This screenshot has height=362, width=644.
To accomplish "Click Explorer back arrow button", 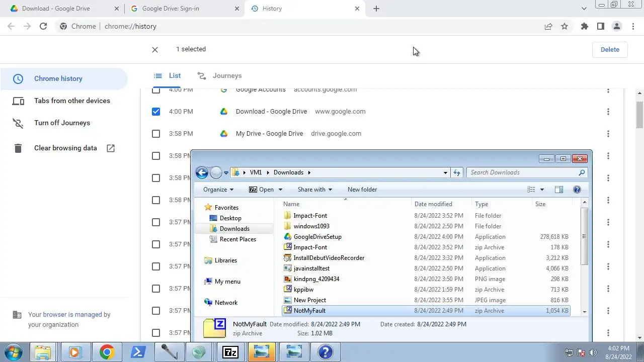I will (202, 172).
